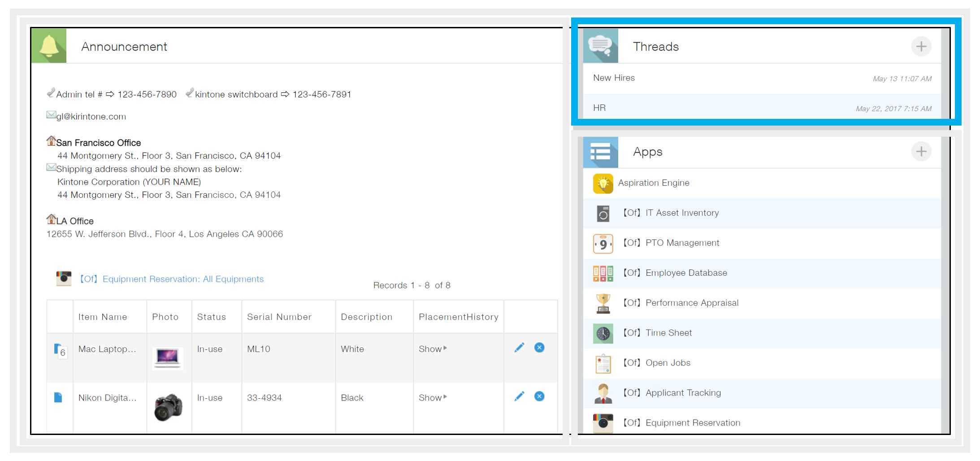Add a new app with plus button
Viewport: 980px width, 461px height.
921,152
